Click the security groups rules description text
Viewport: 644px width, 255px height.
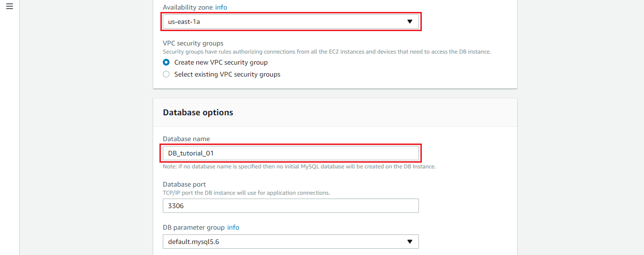(x=327, y=51)
